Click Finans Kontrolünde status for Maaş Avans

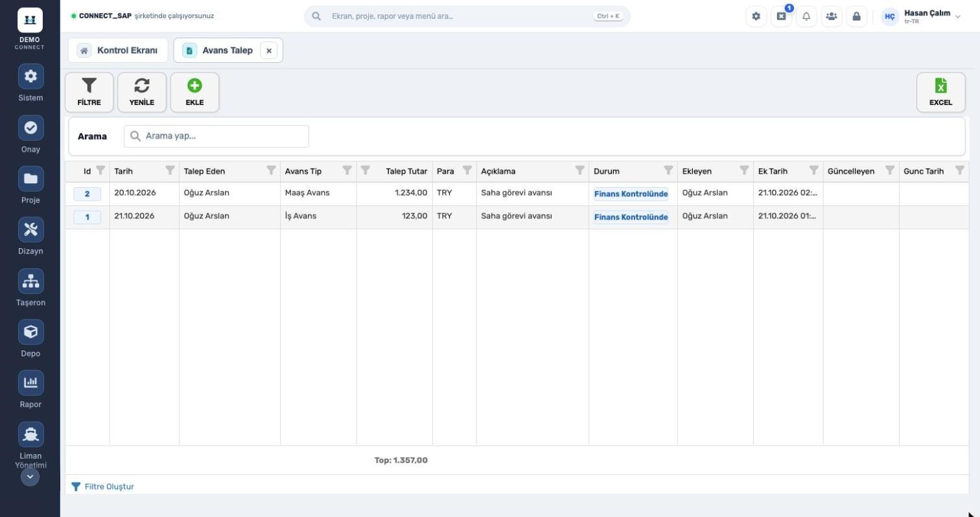[x=631, y=194]
